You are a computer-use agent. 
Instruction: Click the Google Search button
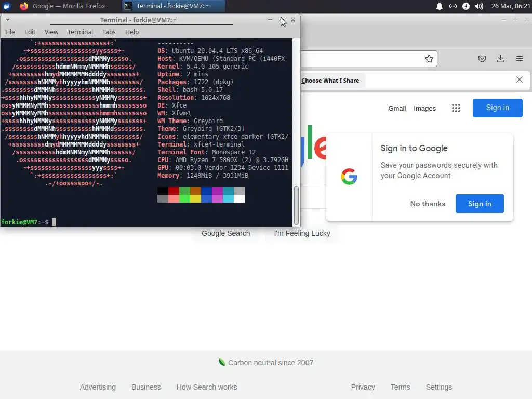(226, 233)
